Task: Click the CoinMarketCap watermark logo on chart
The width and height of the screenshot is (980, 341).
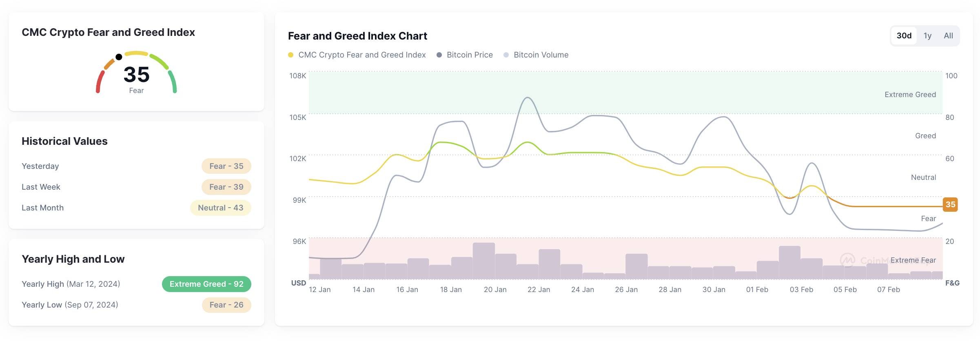Action: click(847, 260)
